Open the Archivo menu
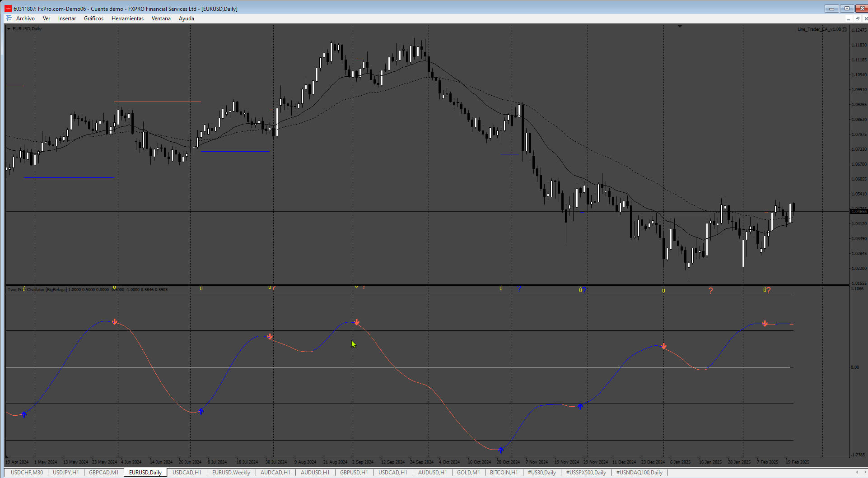868x478 pixels. pyautogui.click(x=25, y=19)
